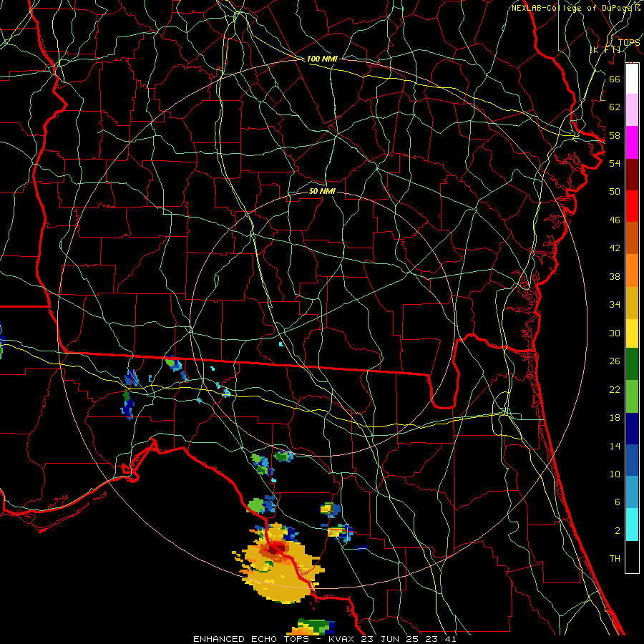Click the 46 legend value

tap(615, 220)
